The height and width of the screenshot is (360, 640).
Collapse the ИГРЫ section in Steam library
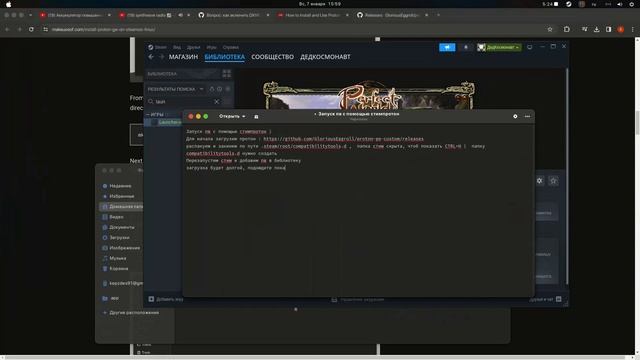click(x=148, y=114)
